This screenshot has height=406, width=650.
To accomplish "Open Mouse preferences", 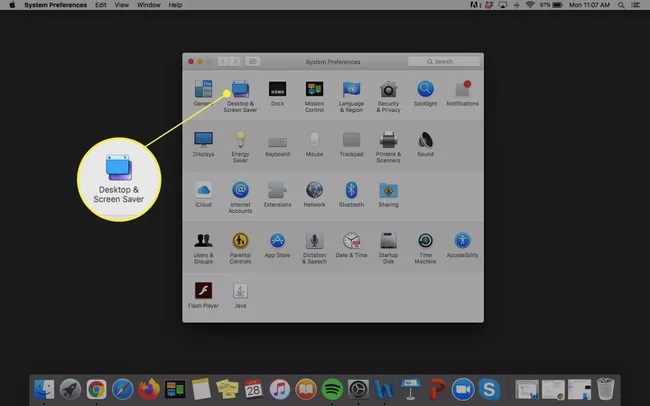I will point(314,144).
